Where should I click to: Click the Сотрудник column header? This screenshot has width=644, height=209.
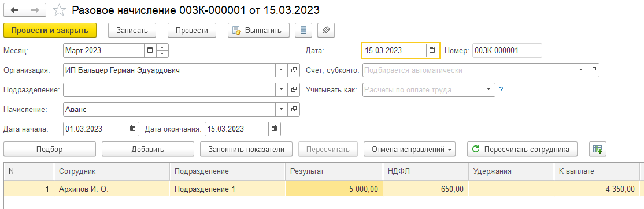tap(112, 171)
